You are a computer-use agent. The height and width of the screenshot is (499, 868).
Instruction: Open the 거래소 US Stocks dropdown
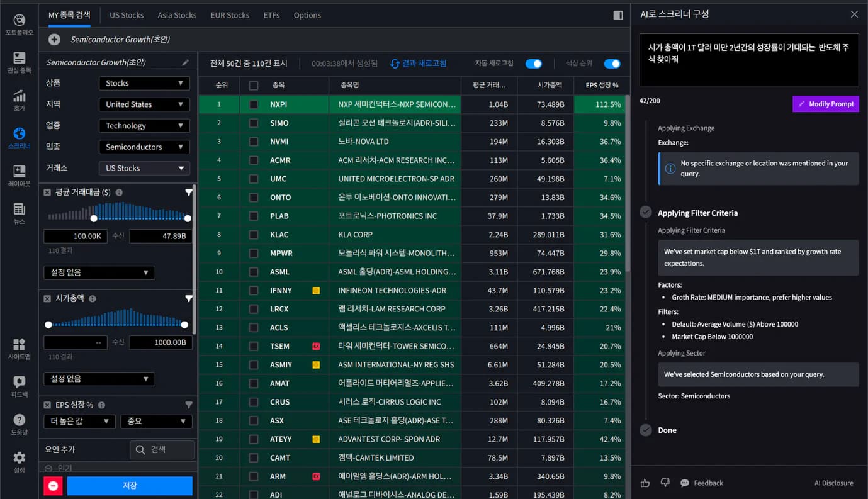pos(144,168)
